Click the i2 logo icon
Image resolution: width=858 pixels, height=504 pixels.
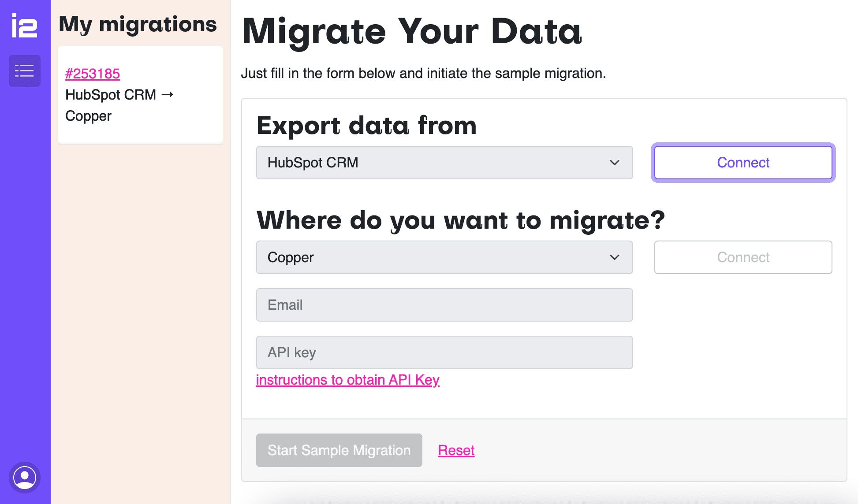(x=25, y=26)
